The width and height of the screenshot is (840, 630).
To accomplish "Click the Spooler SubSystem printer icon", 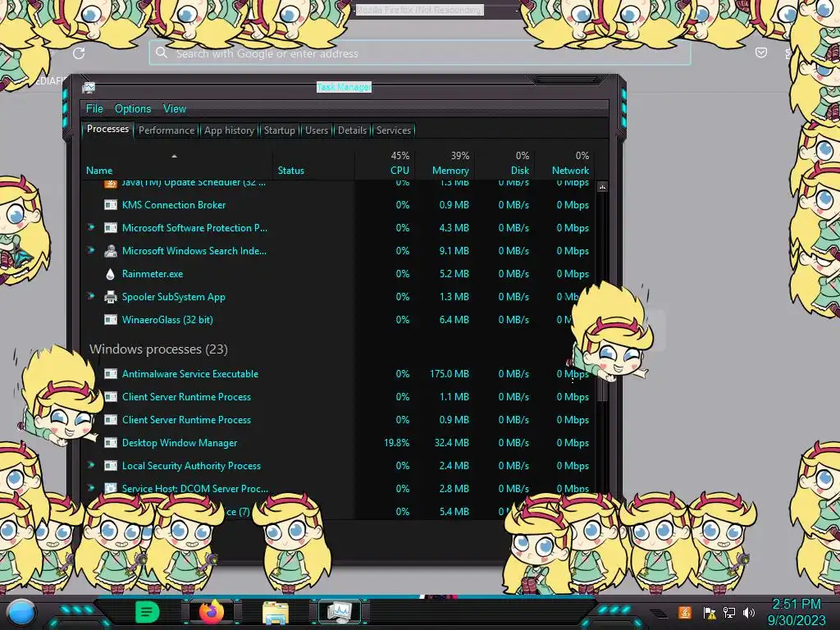I will tap(111, 297).
